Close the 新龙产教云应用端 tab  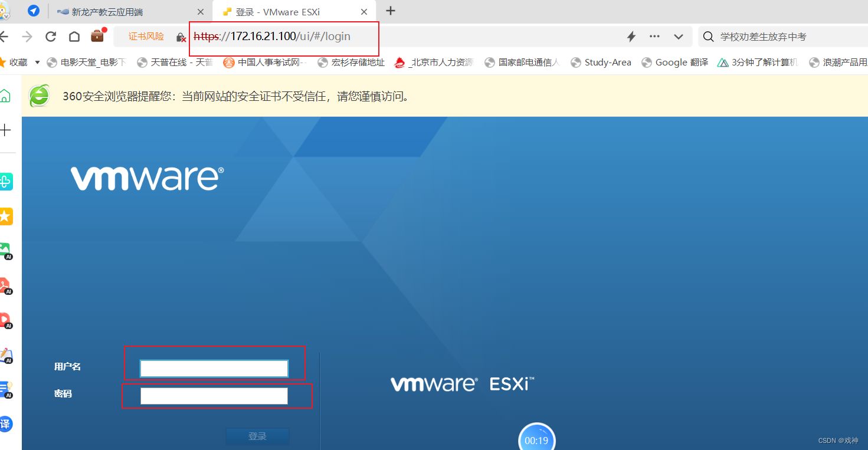200,12
